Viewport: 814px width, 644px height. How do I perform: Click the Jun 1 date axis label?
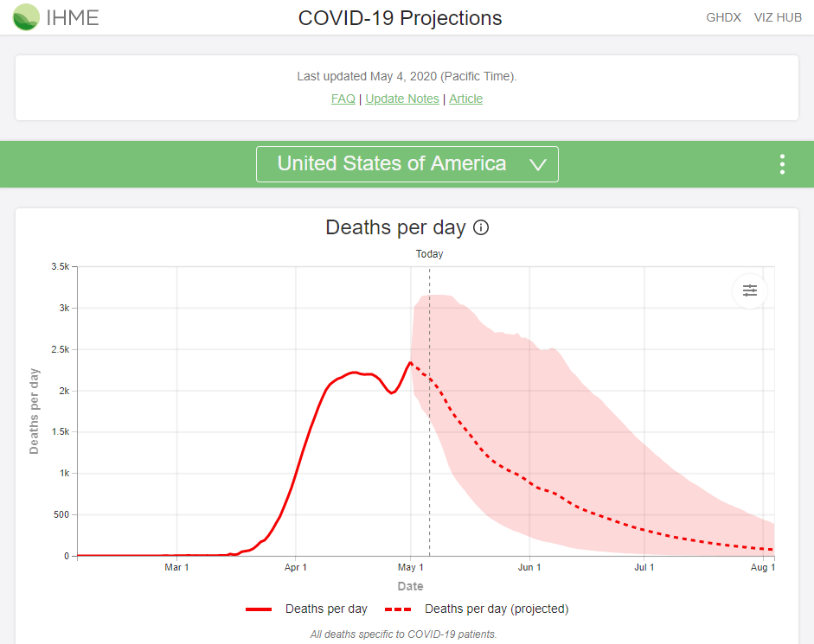coord(529,567)
